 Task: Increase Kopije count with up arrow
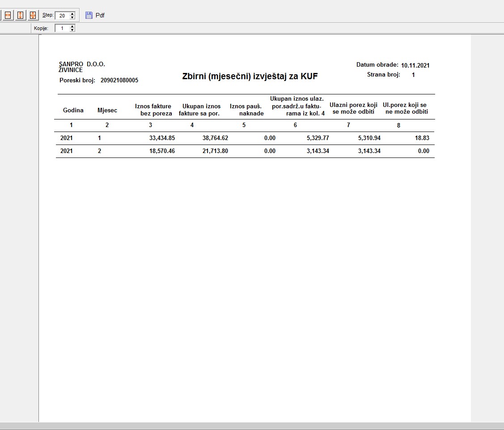[72, 26]
